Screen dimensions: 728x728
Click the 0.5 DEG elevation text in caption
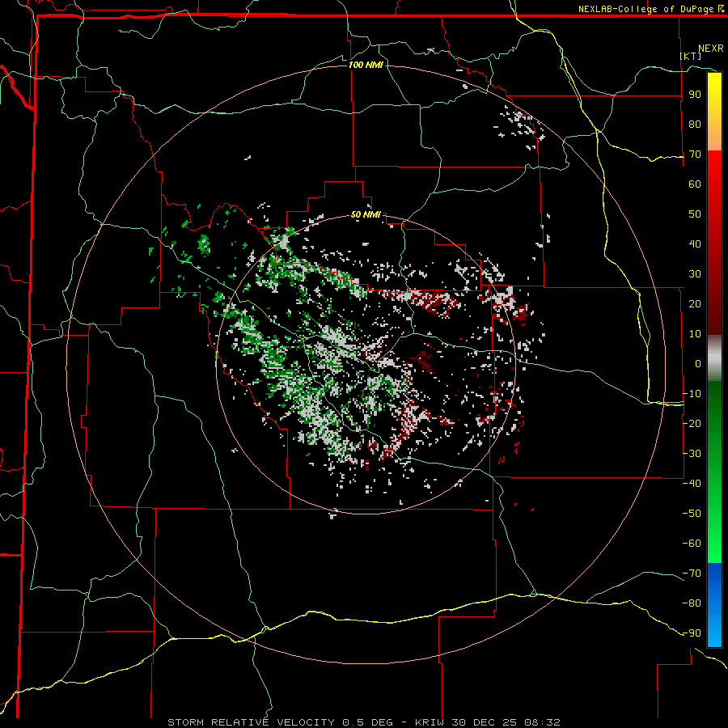(367, 722)
